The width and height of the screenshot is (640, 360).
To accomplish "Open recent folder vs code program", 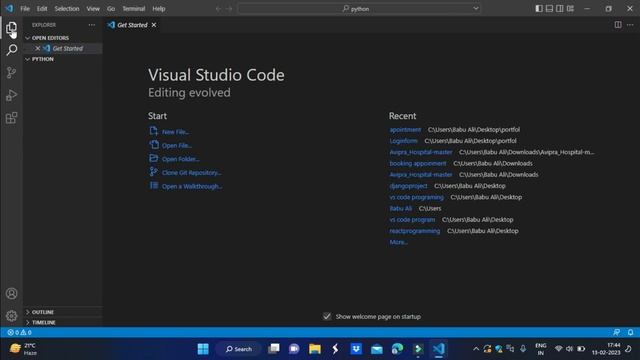I will 412,220.
